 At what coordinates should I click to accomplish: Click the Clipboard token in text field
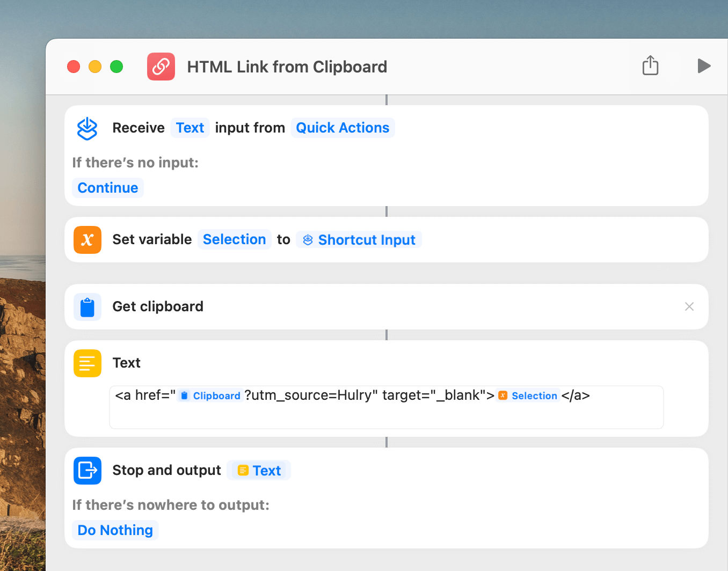point(210,396)
